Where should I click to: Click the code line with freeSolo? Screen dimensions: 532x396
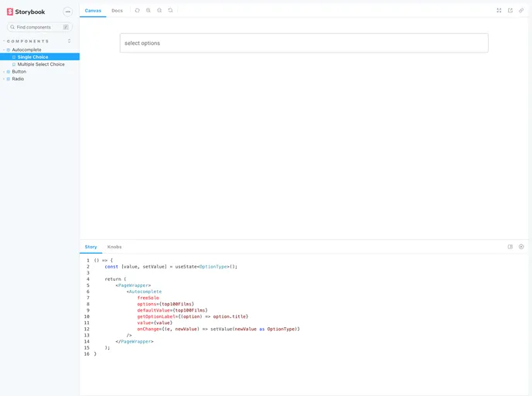[x=148, y=298]
